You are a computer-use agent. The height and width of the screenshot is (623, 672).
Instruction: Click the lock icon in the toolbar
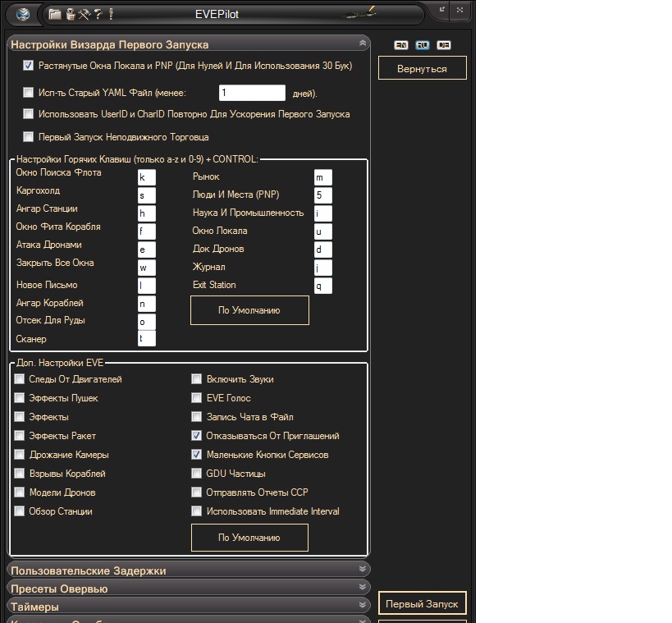click(71, 14)
